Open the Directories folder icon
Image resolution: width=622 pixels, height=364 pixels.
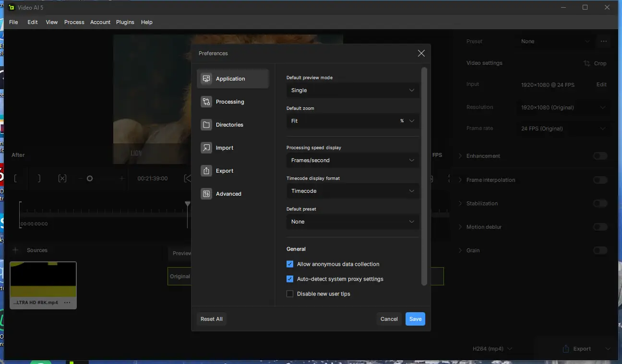(x=206, y=125)
